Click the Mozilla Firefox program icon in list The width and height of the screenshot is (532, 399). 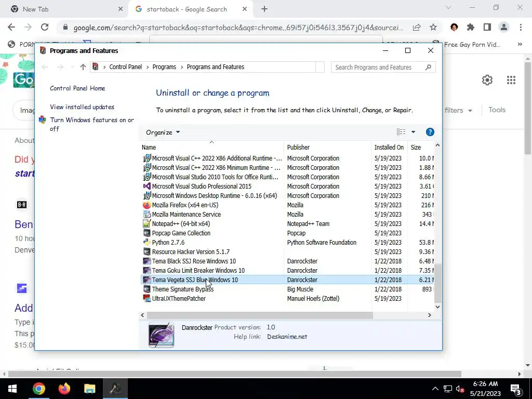tap(147, 205)
